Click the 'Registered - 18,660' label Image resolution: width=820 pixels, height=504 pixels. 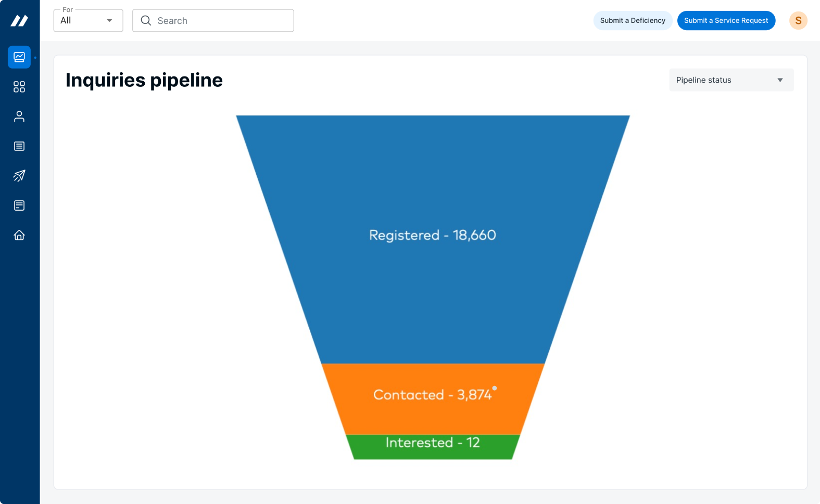tap(433, 235)
